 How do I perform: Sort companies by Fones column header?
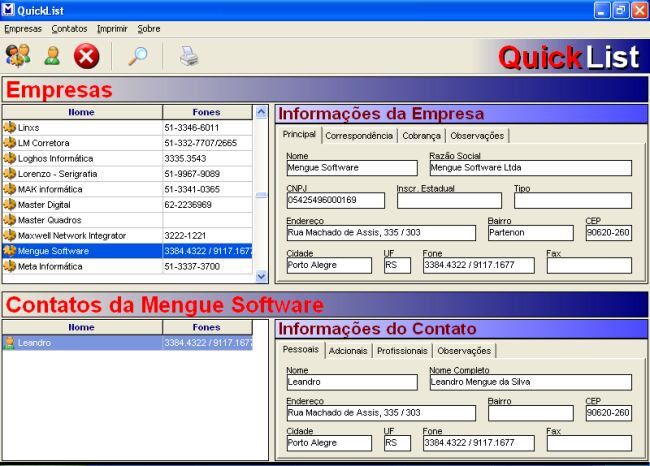[207, 112]
